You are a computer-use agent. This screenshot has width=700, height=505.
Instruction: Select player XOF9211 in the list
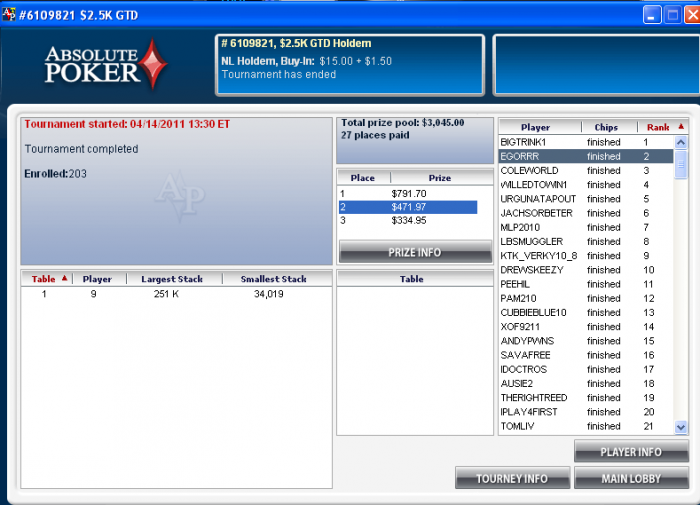[586, 327]
